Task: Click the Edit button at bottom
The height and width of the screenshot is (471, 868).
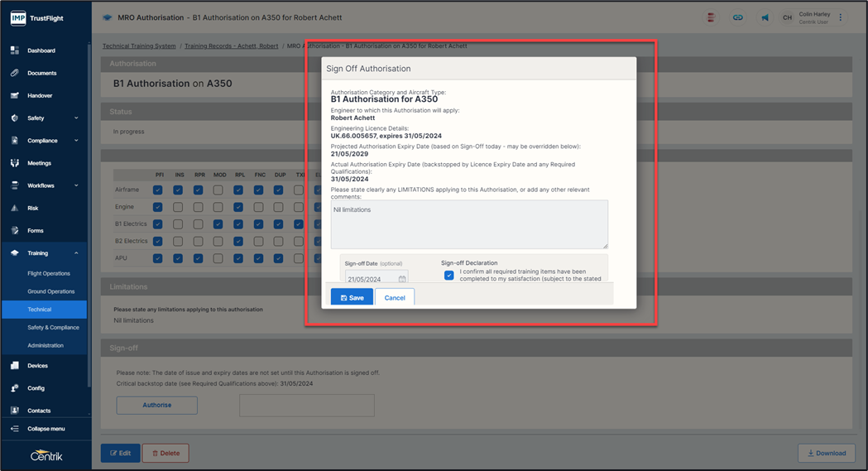Action: [x=120, y=453]
